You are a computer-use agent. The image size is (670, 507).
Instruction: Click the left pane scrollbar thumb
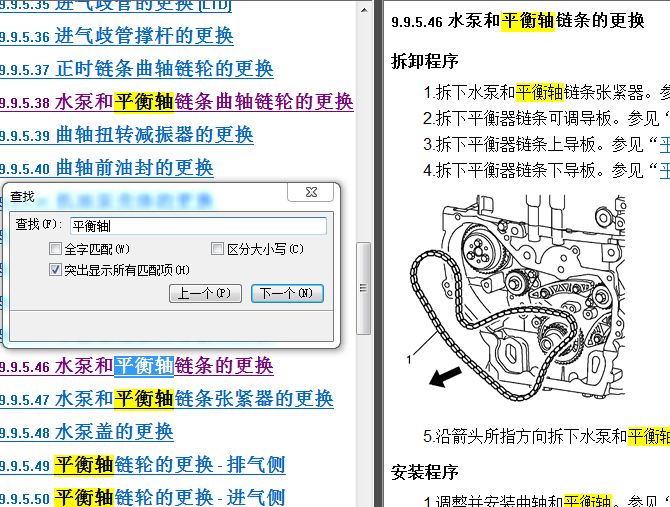pos(364,288)
